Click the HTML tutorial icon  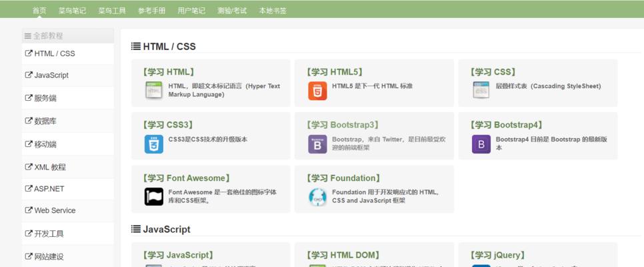pos(153,91)
